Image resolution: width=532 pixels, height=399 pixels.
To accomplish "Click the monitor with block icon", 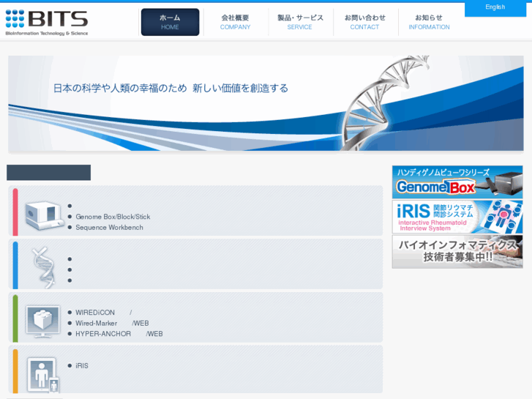I will (x=43, y=321).
